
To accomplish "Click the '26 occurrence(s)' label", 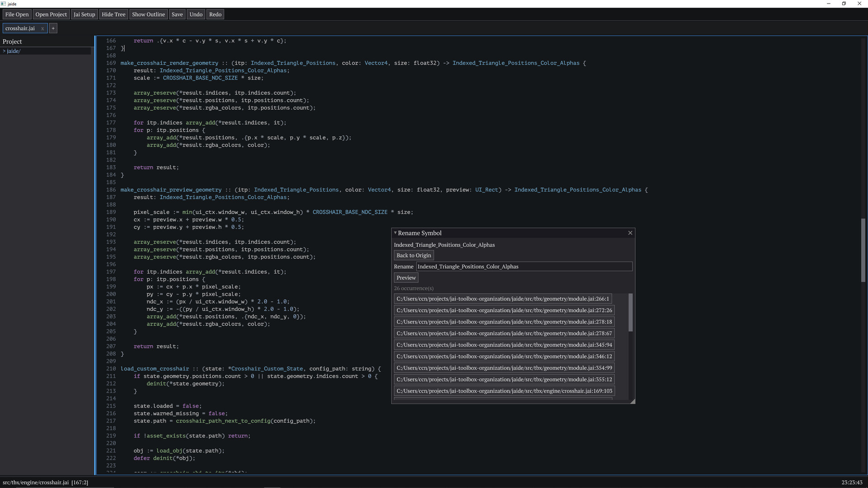I will click(x=413, y=288).
